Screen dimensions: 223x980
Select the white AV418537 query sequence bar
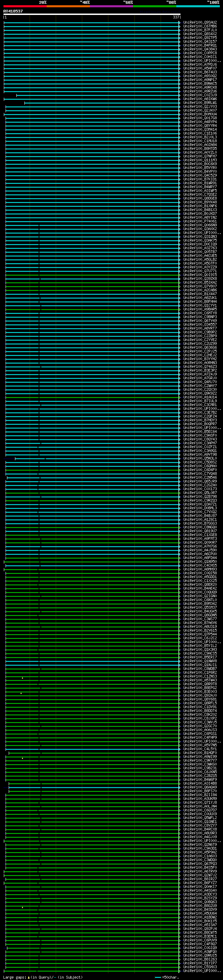pyautogui.click(x=92, y=14)
